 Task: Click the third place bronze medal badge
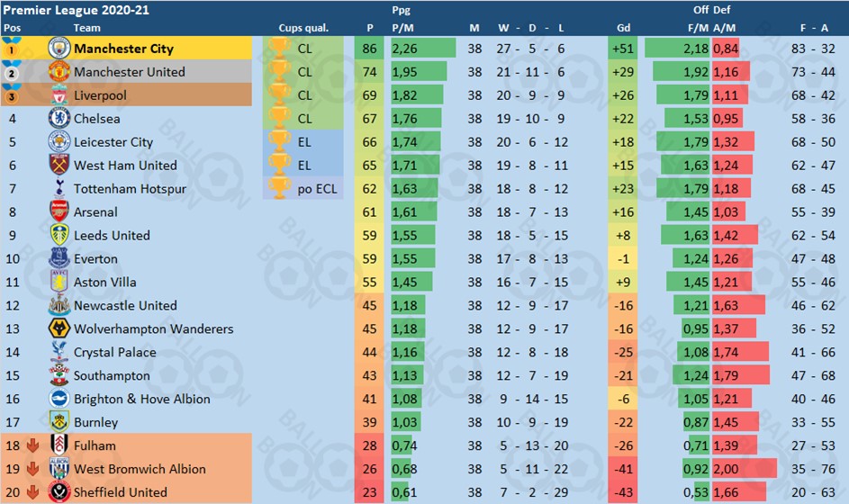[12, 95]
